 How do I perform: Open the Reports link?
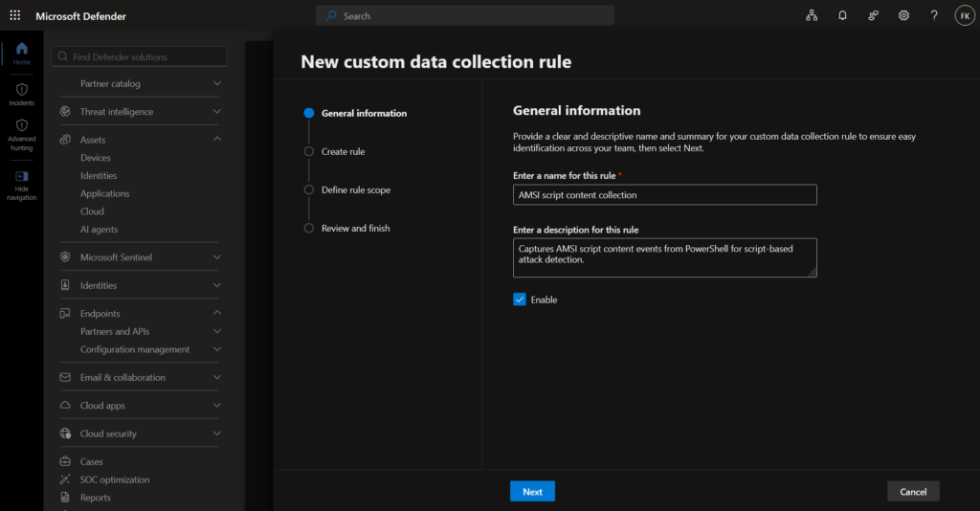95,498
